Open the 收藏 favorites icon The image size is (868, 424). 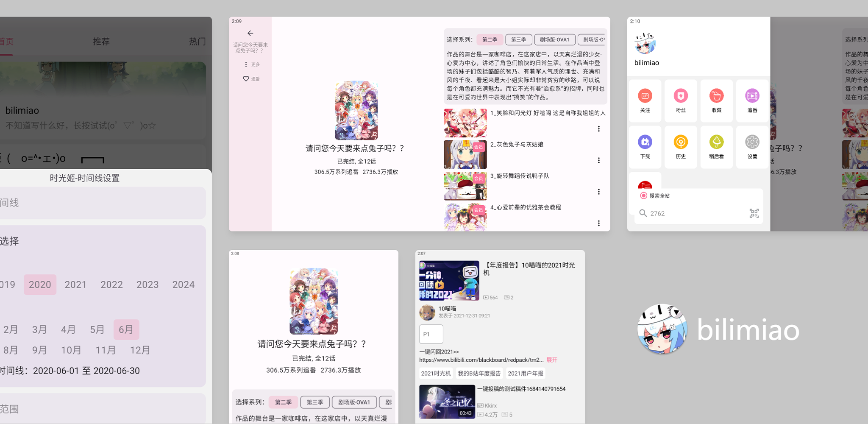click(716, 96)
